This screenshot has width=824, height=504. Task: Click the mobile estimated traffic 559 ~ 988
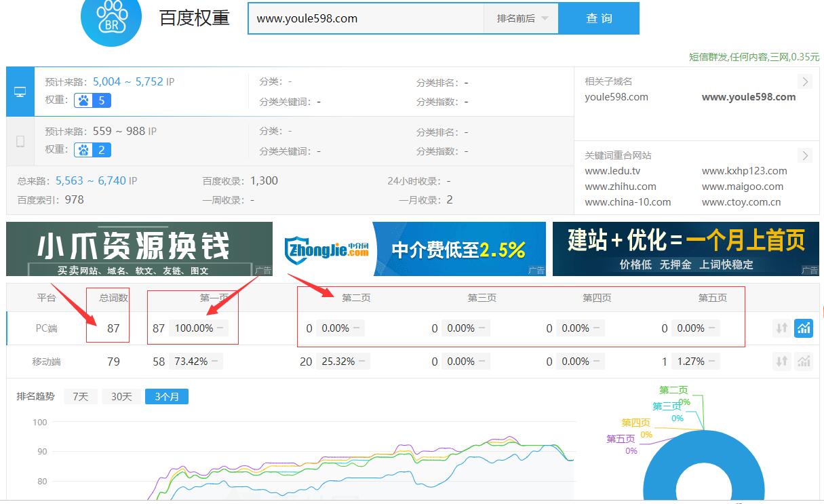[119, 131]
